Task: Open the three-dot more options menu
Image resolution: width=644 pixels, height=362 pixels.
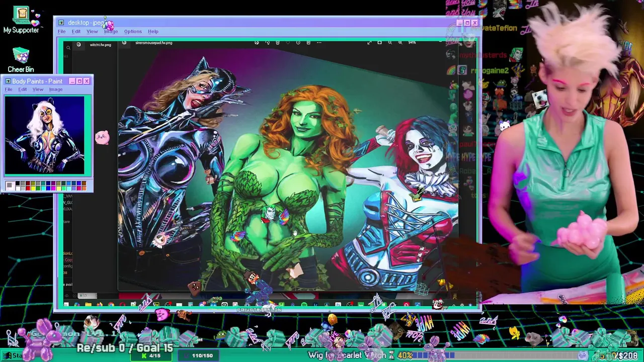Action: pyautogui.click(x=319, y=43)
